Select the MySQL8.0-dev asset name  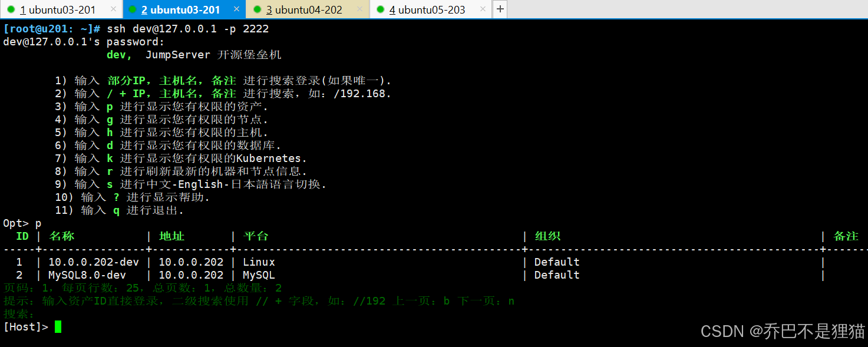point(87,275)
